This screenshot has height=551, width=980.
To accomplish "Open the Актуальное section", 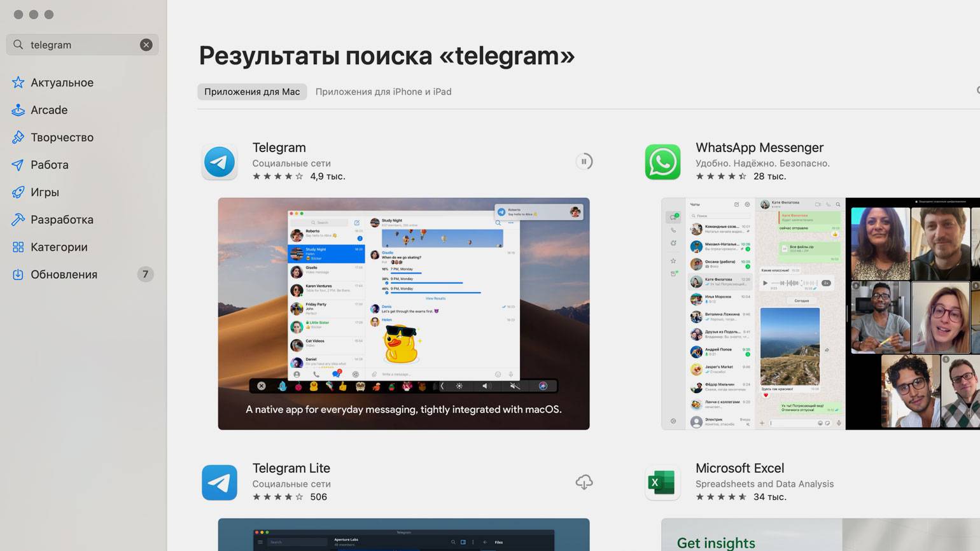I will click(62, 83).
